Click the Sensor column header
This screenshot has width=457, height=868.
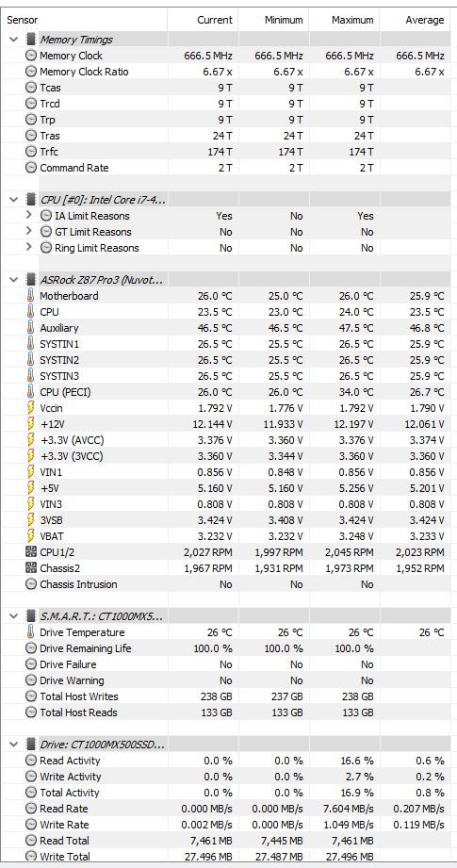point(84,20)
